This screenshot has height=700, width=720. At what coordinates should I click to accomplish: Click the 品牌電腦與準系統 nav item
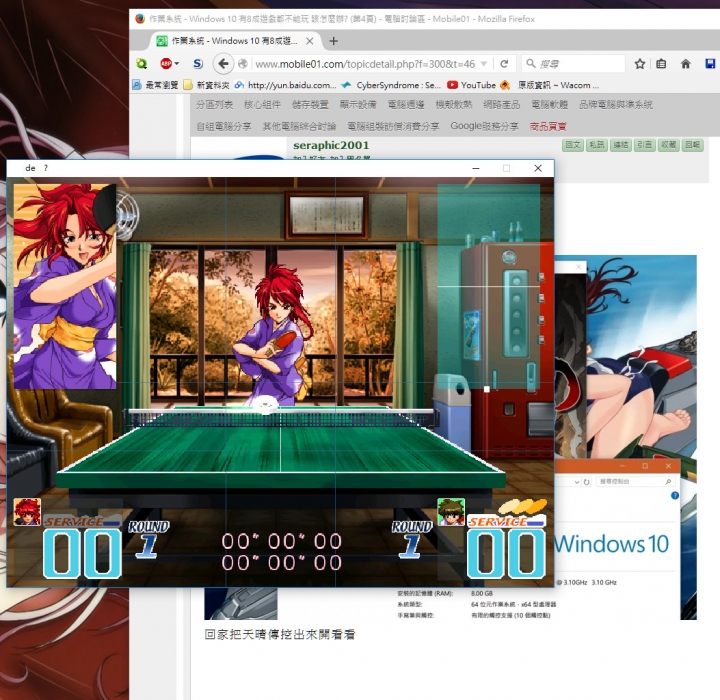pyautogui.click(x=616, y=105)
